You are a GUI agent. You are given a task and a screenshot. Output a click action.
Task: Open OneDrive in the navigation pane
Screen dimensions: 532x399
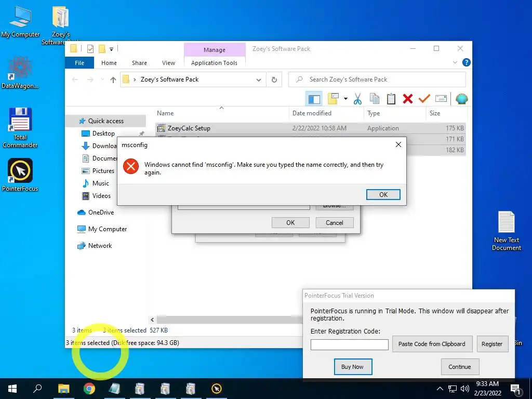[x=101, y=212]
